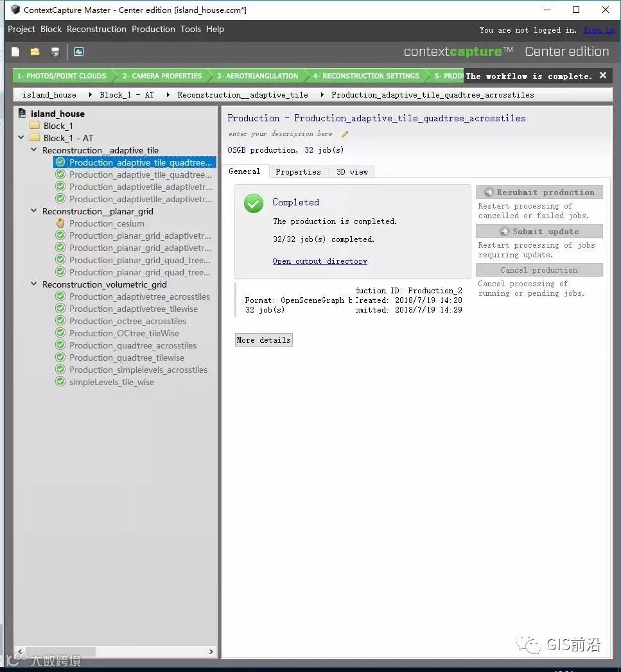Click the icon on Resubmit production button
The image size is (621, 672).
pyautogui.click(x=489, y=192)
